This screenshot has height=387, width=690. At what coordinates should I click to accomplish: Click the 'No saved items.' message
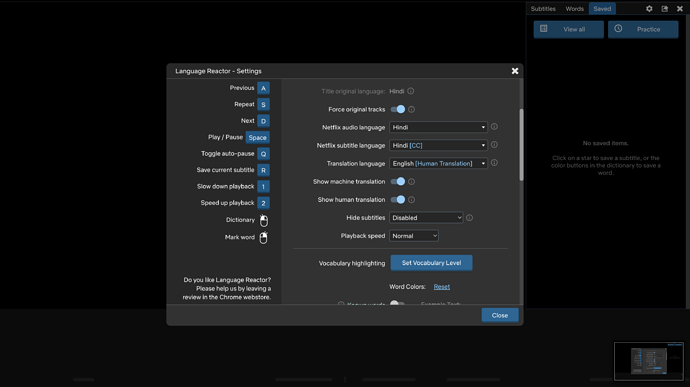pyautogui.click(x=606, y=143)
